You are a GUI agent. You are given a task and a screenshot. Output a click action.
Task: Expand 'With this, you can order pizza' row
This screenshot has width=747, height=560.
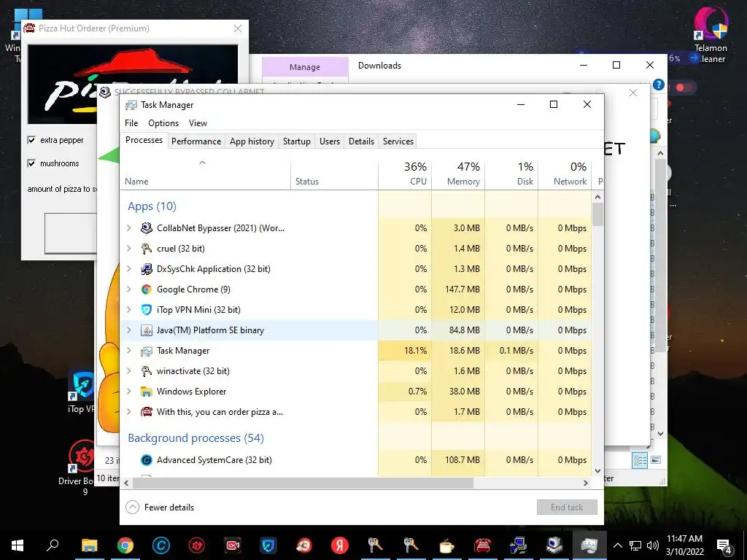click(128, 412)
